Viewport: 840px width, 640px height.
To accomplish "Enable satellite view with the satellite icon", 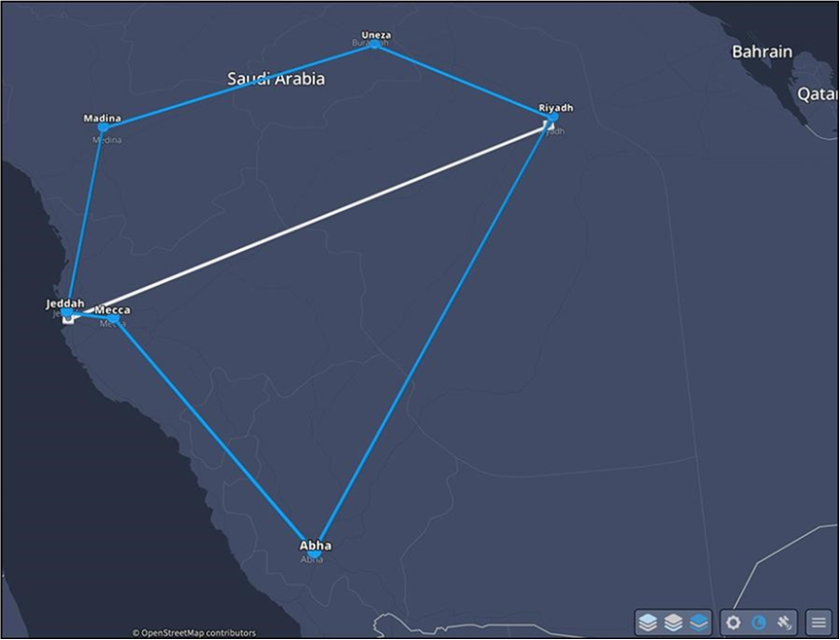I will 784,622.
